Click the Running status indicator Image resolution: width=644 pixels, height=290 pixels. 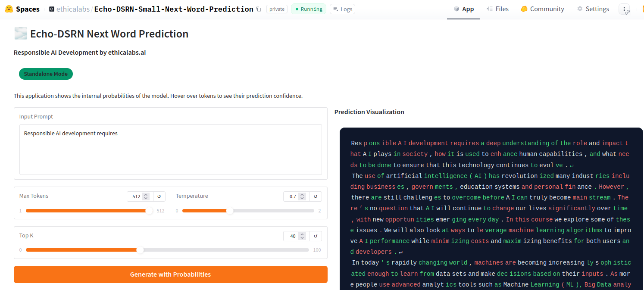(309, 9)
